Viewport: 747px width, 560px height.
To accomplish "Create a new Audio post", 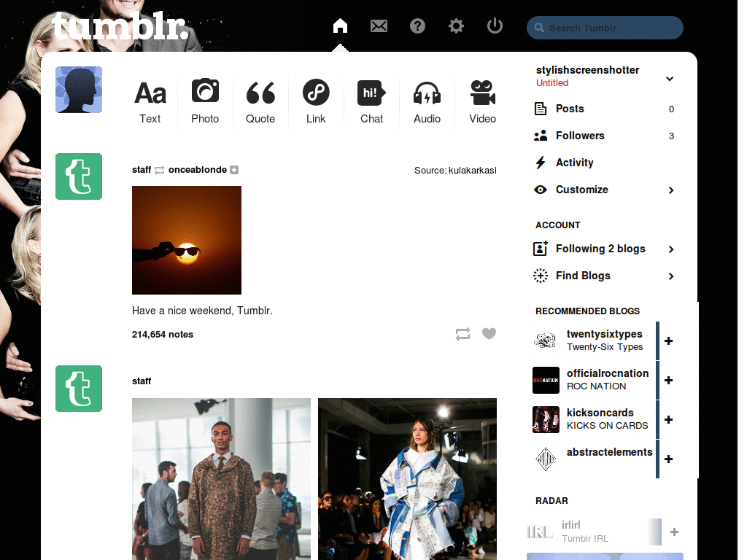I will [x=427, y=102].
